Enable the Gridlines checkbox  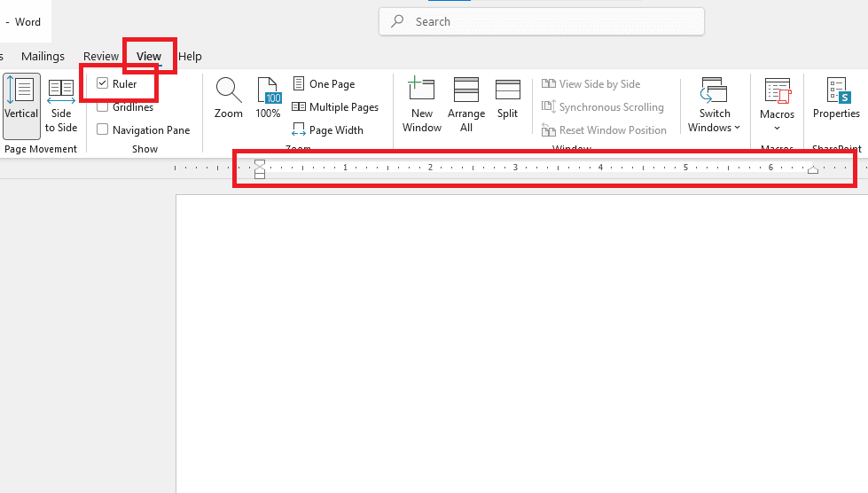click(103, 106)
